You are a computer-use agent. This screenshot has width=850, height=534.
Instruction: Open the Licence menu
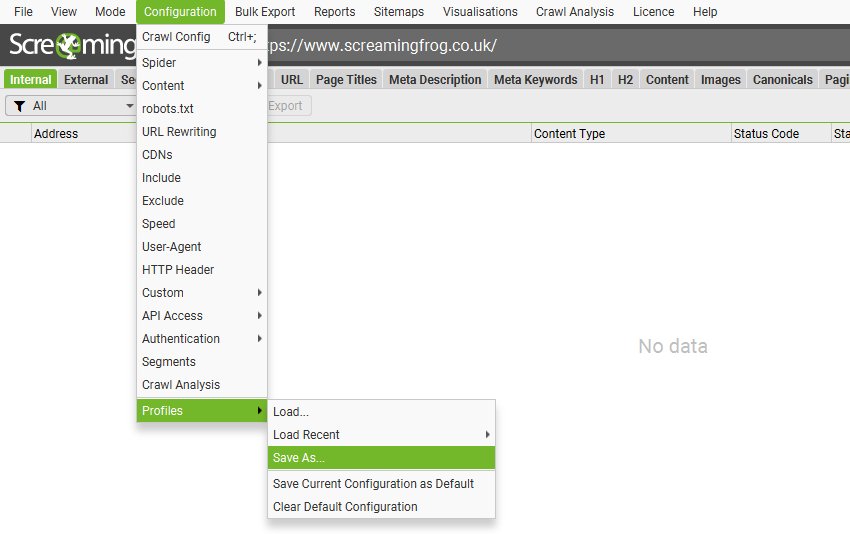point(654,11)
